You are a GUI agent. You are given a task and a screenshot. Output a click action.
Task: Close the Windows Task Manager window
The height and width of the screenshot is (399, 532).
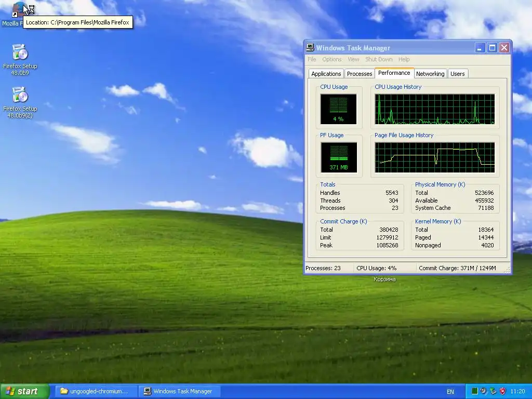504,48
